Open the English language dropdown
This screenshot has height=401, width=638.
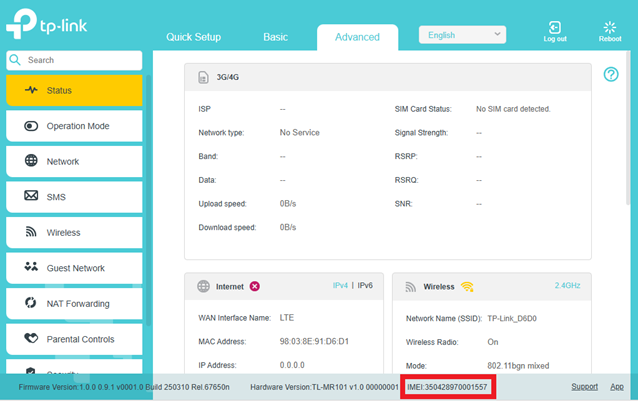pyautogui.click(x=462, y=34)
